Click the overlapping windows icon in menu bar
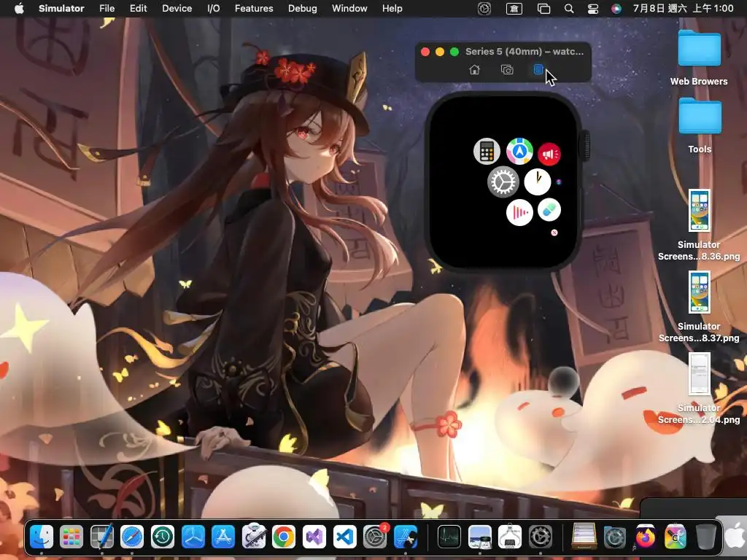The width and height of the screenshot is (747, 560). [543, 8]
